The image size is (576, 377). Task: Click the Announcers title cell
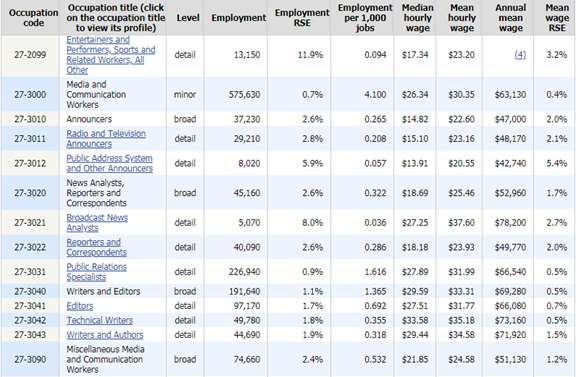tap(89, 119)
